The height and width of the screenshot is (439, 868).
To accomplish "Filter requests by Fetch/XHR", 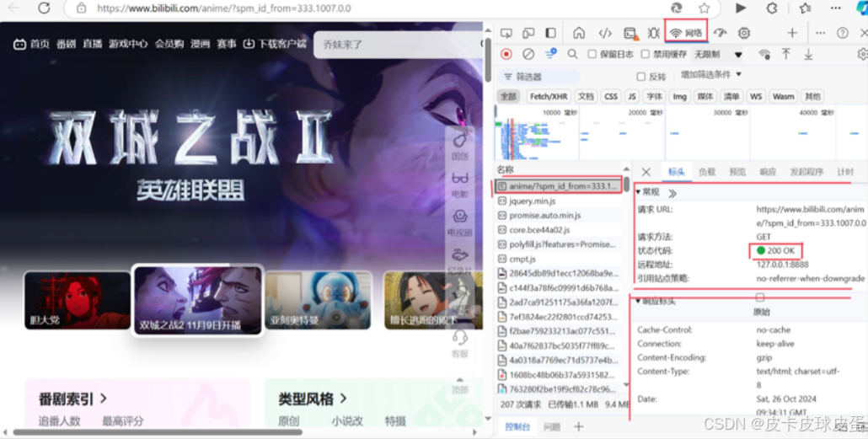I will 548,96.
